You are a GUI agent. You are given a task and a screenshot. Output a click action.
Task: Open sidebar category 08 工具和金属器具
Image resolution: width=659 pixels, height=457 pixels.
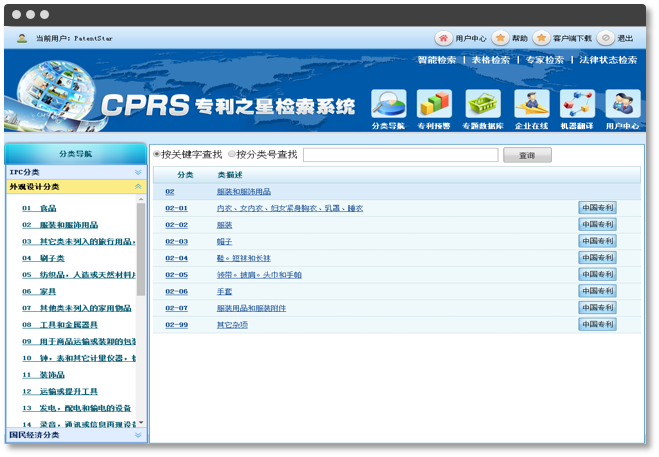click(60, 325)
